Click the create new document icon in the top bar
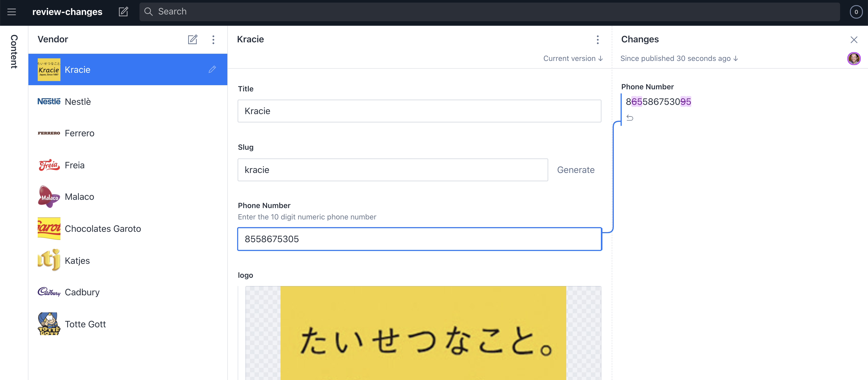Screen dimensions: 868x380 123,12
